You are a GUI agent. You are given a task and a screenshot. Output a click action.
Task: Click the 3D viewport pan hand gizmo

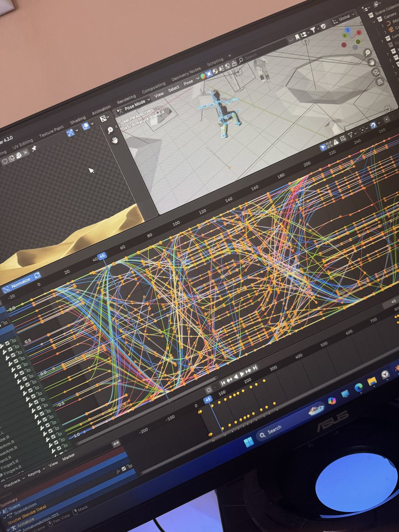pos(372,62)
